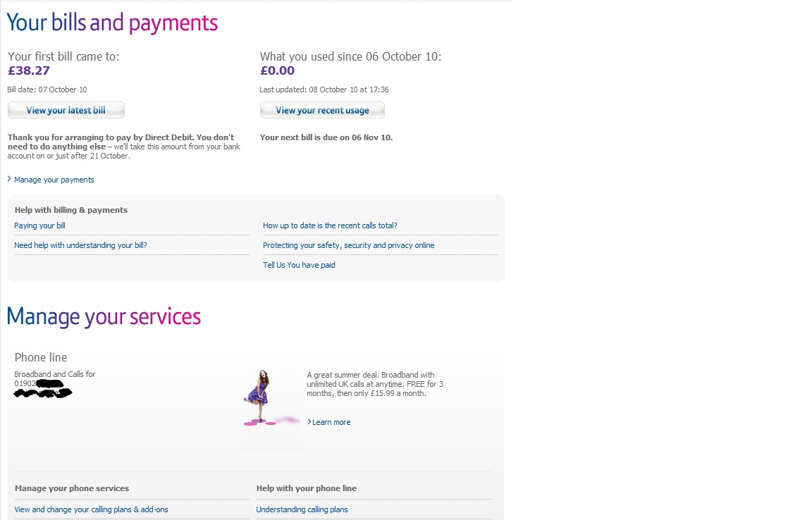Click the blacked-out phone number

[44, 389]
